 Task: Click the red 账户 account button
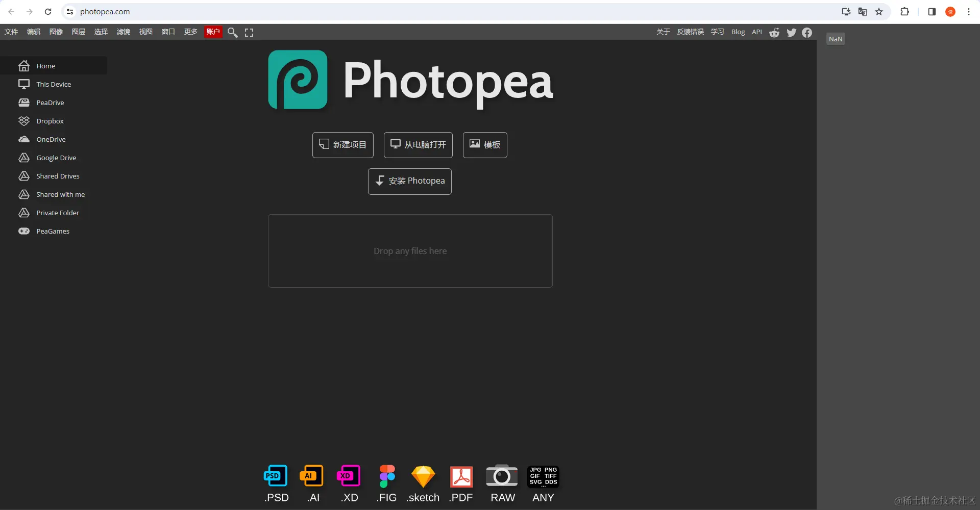[213, 32]
